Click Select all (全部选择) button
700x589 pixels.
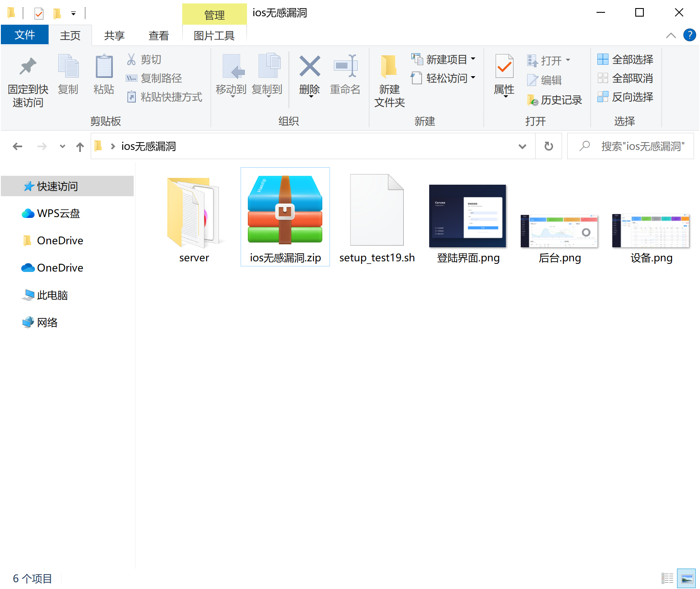point(625,60)
